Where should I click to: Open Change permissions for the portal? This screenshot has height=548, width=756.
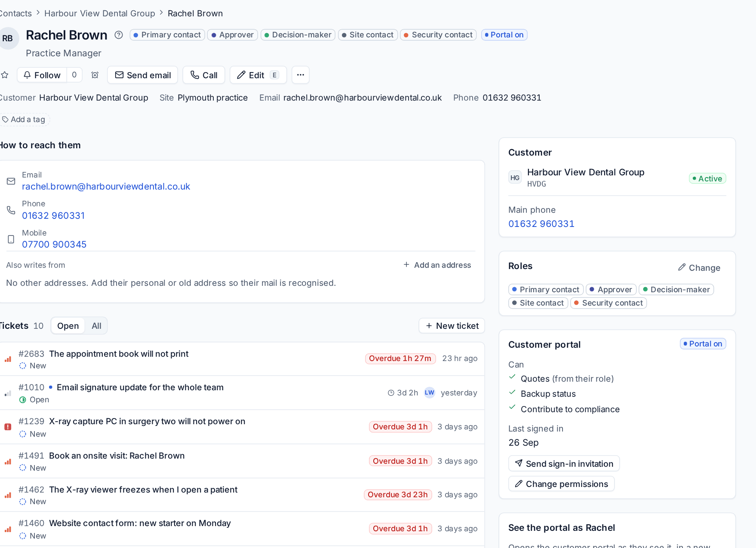click(561, 484)
